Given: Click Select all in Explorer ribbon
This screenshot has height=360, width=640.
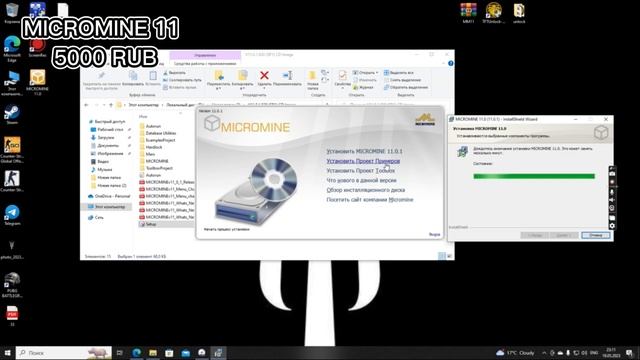Looking at the screenshot, I should [398, 73].
